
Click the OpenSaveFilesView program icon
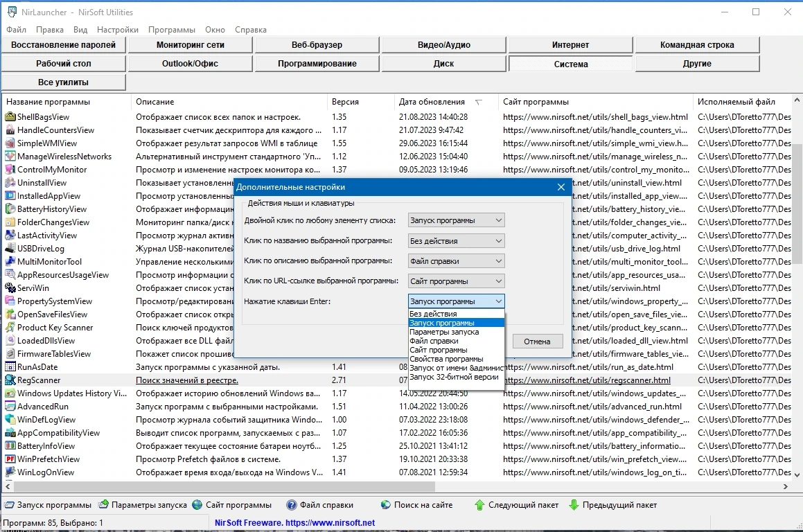(x=10, y=314)
